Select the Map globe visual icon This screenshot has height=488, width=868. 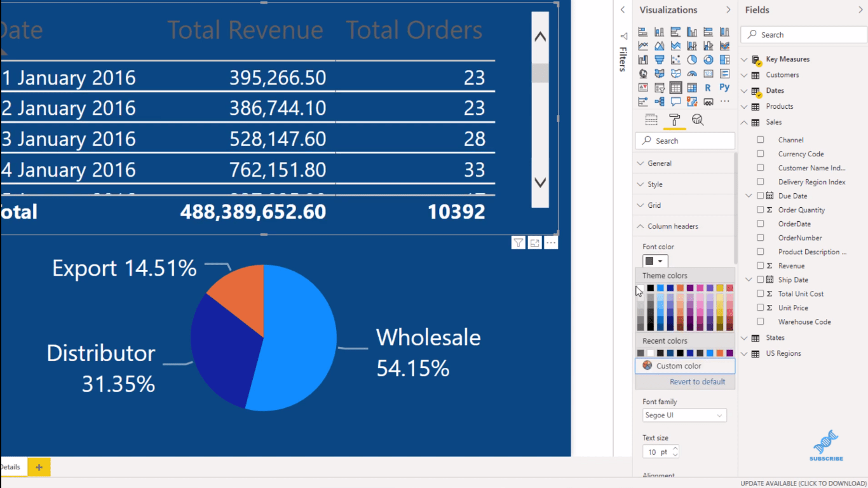point(643,74)
